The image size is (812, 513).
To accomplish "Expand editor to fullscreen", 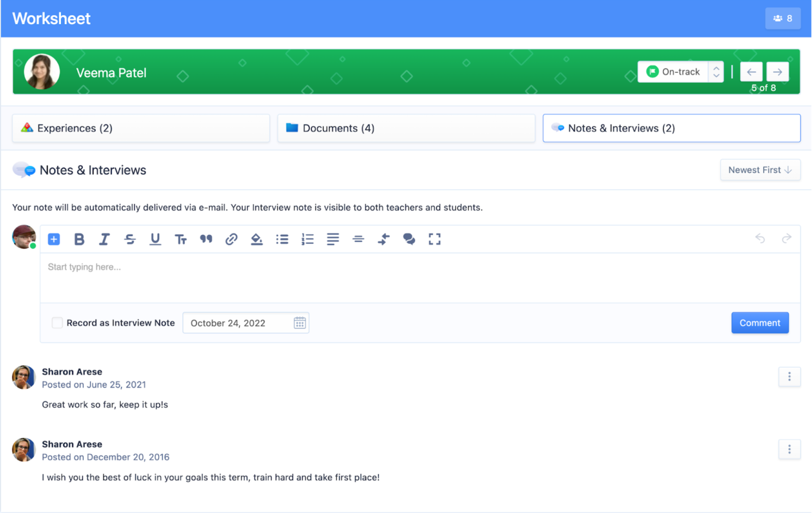I will point(434,239).
